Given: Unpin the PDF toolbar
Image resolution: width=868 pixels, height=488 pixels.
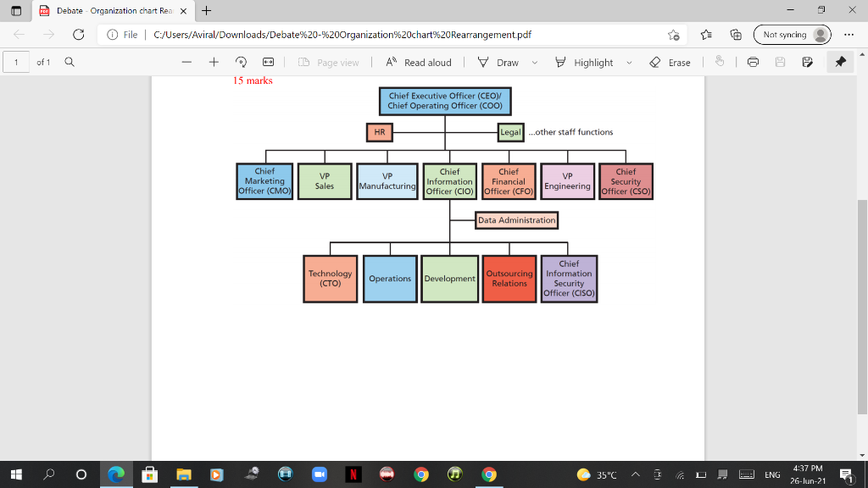Looking at the screenshot, I should click(839, 61).
